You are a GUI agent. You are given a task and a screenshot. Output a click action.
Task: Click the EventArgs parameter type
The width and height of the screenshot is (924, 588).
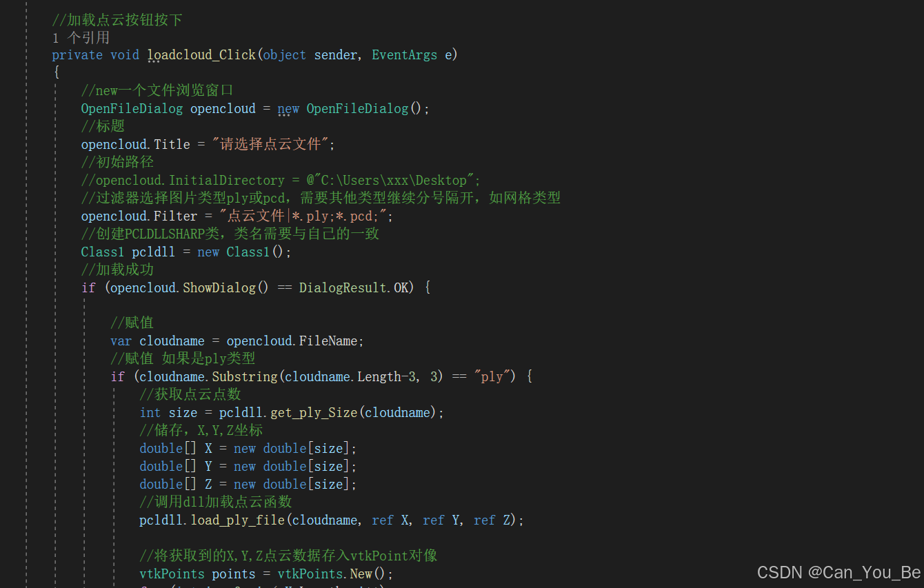pos(405,54)
